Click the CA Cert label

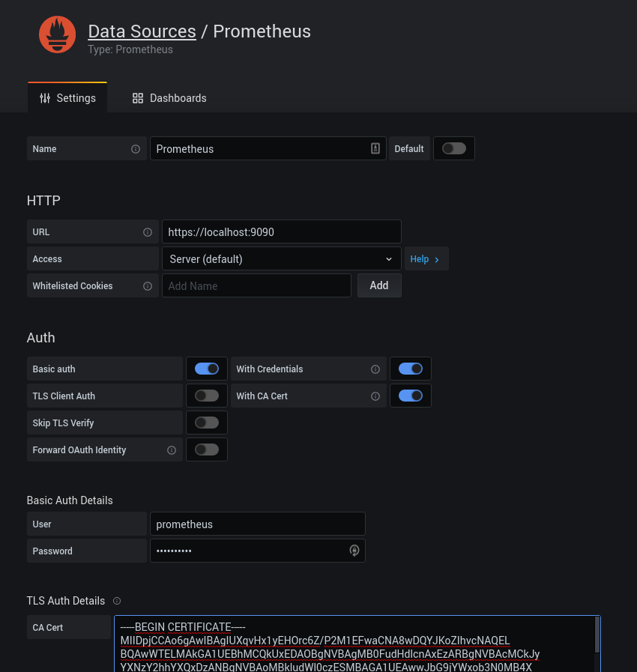[x=47, y=628]
